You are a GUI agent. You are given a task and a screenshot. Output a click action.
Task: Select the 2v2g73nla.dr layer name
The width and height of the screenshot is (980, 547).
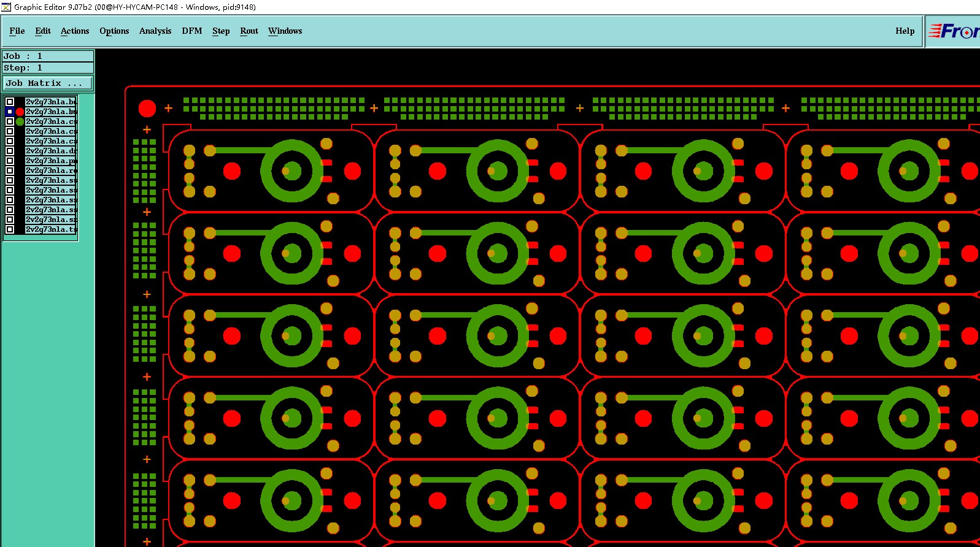pyautogui.click(x=51, y=151)
